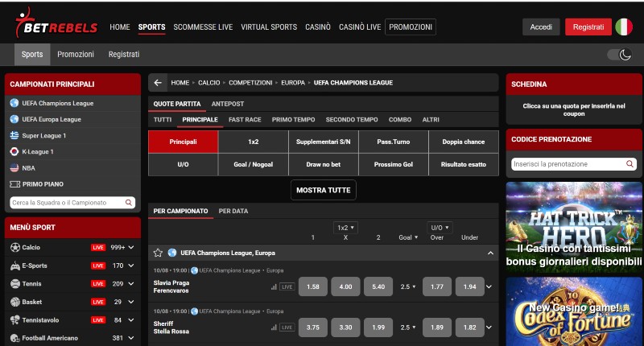644x346 pixels.
Task: Open the Italian flag language selector
Action: (624, 27)
